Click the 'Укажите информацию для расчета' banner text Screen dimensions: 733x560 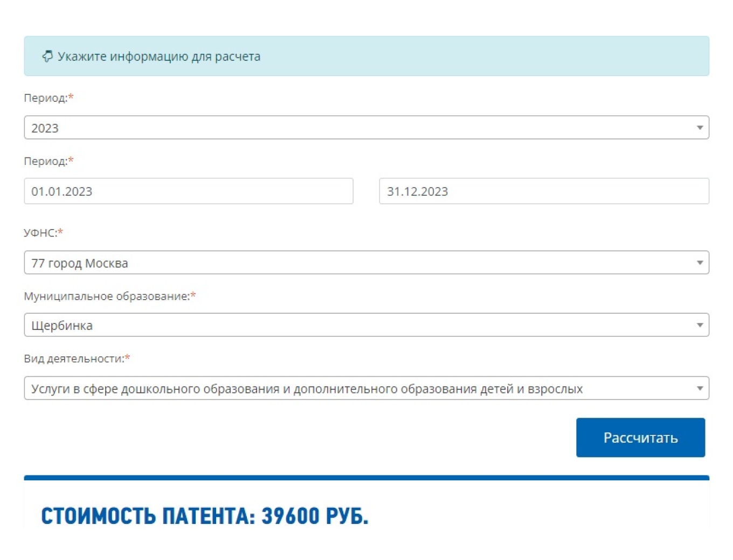[x=159, y=57]
